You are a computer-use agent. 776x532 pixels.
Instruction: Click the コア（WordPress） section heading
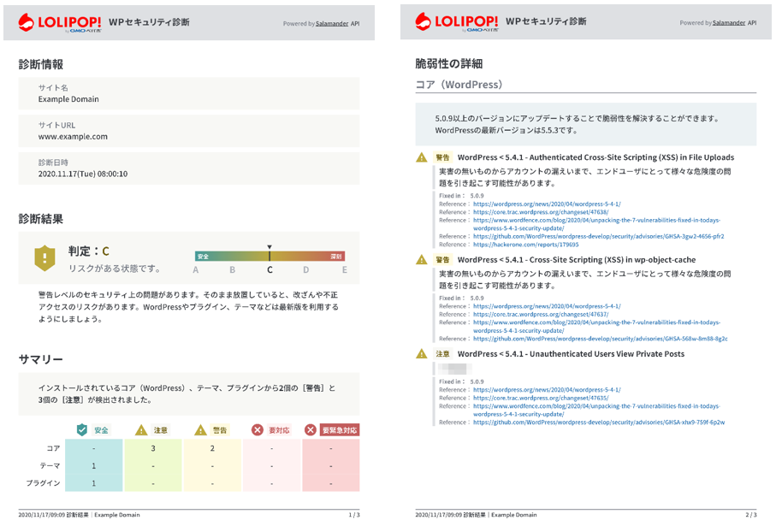click(x=459, y=85)
